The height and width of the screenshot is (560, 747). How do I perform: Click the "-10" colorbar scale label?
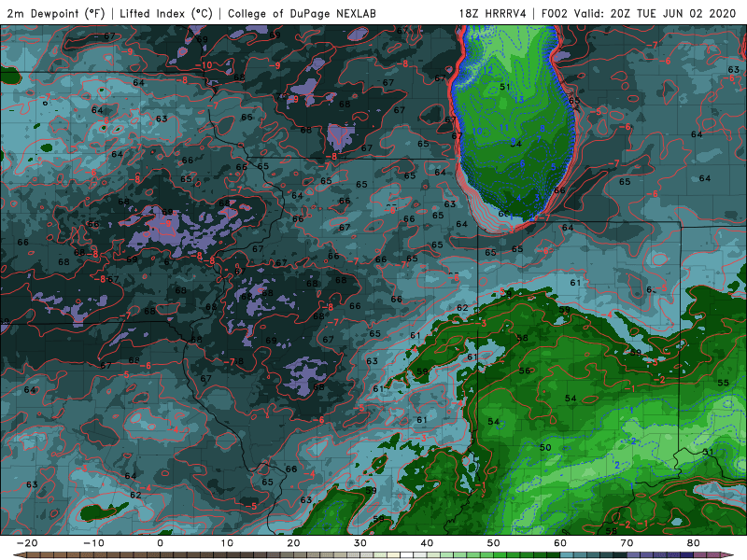pos(93,543)
